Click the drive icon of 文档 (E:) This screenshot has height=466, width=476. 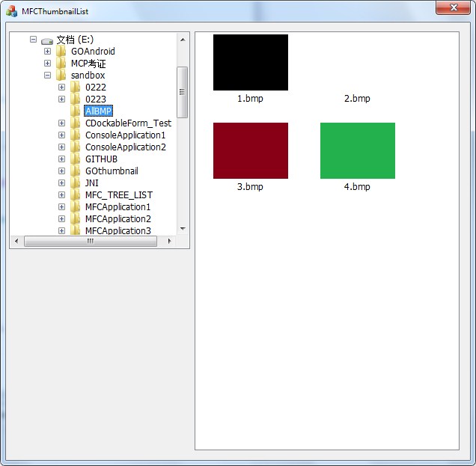tap(47, 40)
